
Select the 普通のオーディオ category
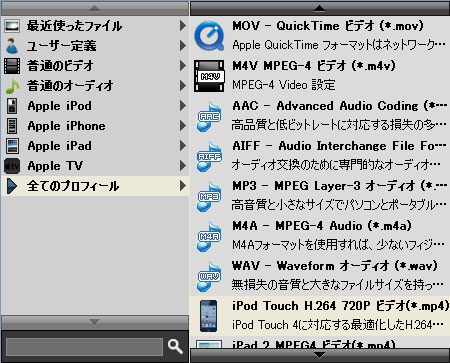tap(95, 86)
